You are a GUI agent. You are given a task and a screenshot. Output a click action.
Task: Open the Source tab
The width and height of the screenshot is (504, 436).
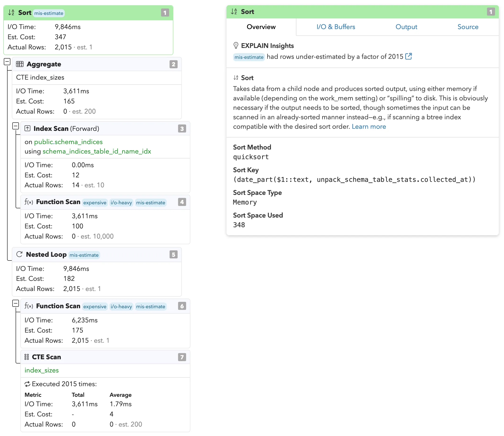pos(468,27)
